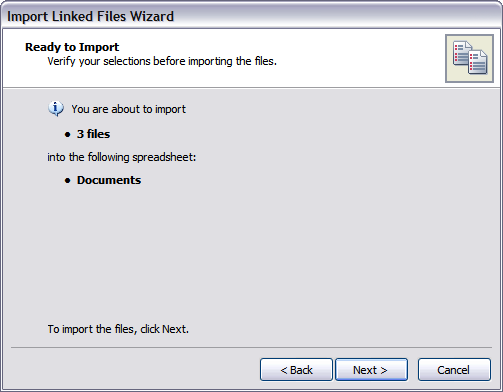This screenshot has height=392, width=503.
Task: Click the 'To import the files' instruction text
Action: [118, 329]
